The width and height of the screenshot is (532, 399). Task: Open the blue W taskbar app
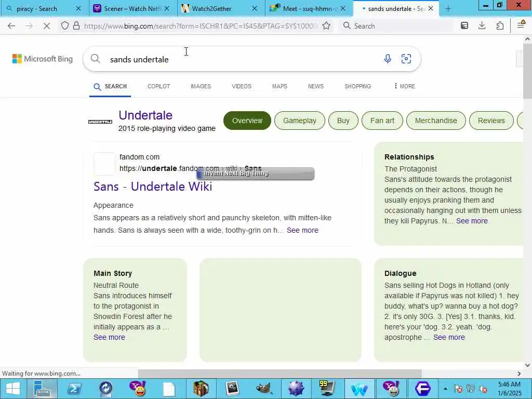(x=360, y=389)
